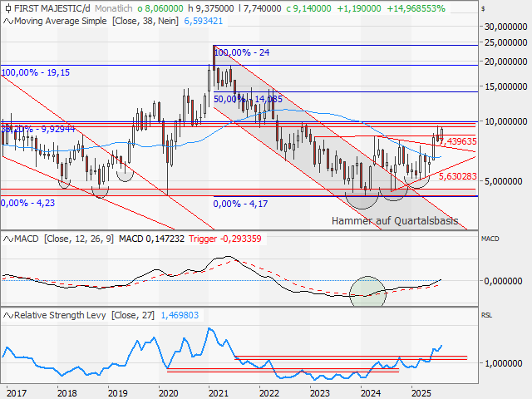Select Fibonacci label 0,00% - 4,23

pyautogui.click(x=27, y=203)
